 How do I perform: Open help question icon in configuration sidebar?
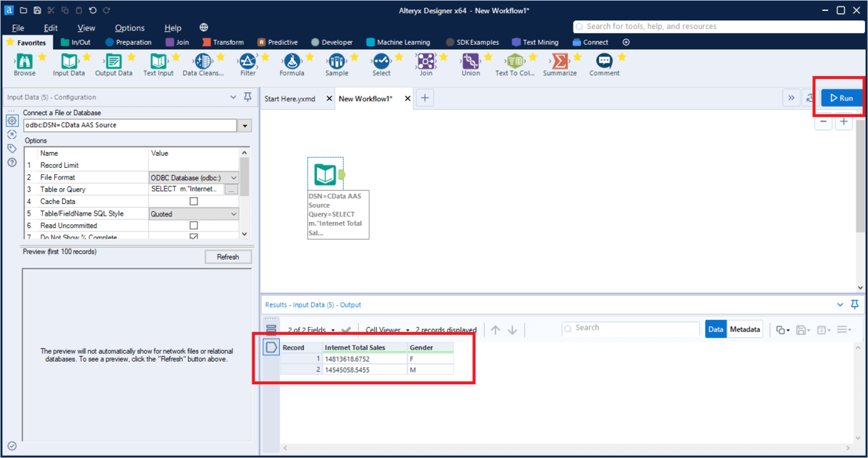12,162
